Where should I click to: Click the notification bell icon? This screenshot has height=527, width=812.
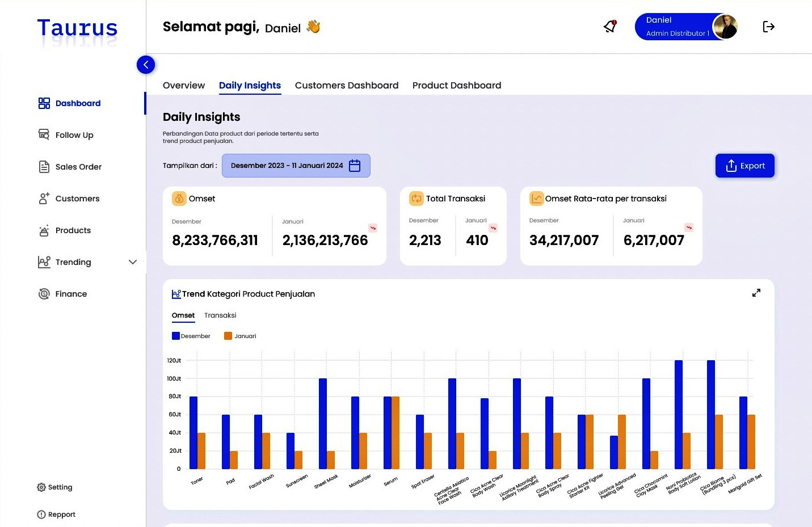click(x=610, y=27)
